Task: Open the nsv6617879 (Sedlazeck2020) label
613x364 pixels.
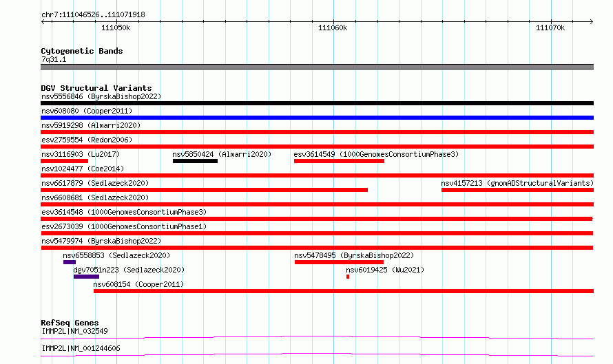Action: pos(95,183)
